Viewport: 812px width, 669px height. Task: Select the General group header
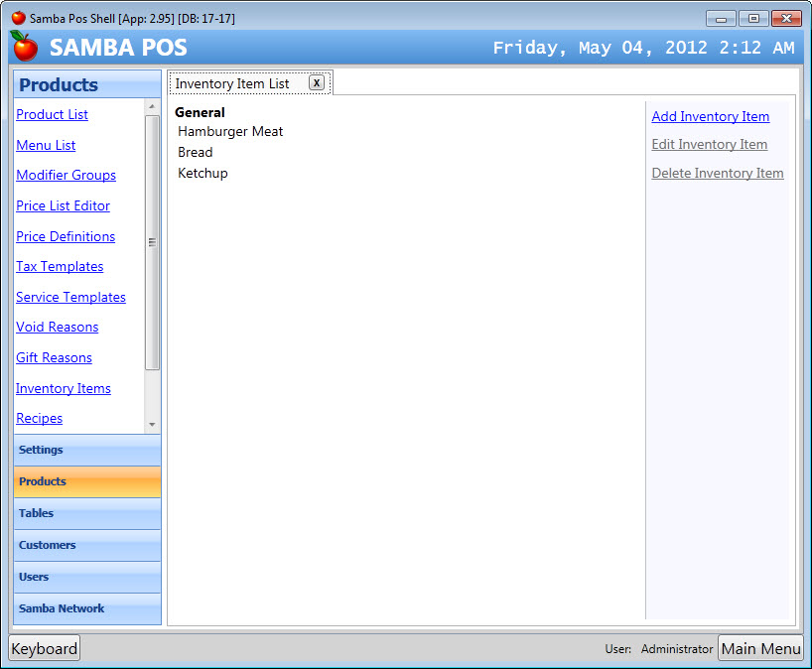(x=200, y=112)
